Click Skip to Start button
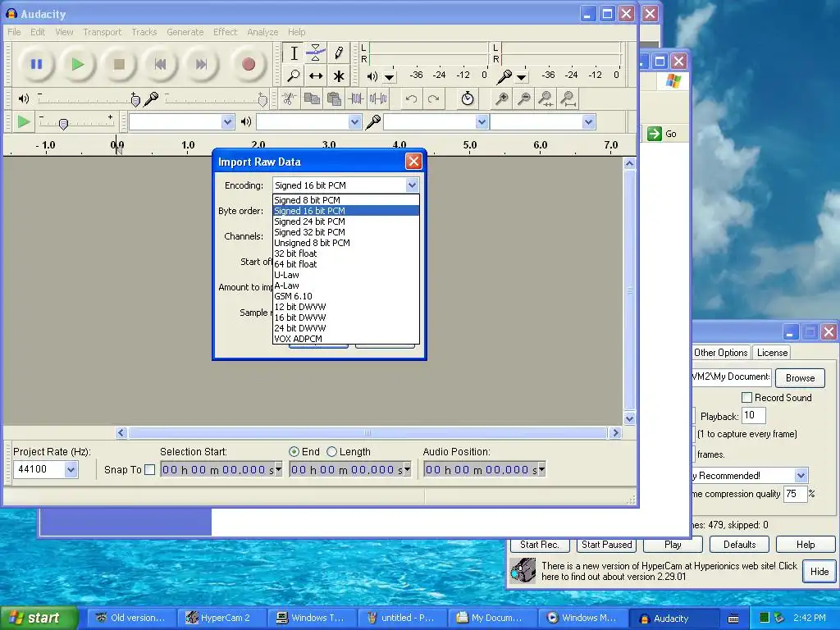This screenshot has width=840, height=630. tap(160, 64)
